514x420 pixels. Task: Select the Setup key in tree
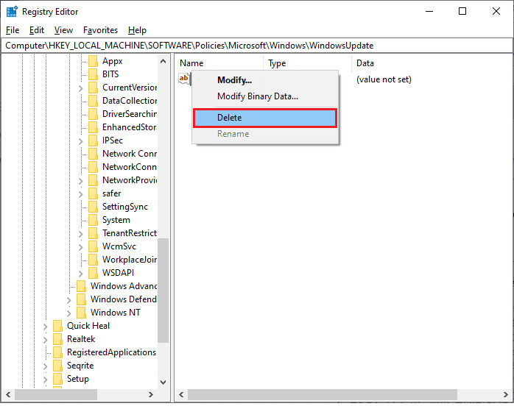pos(78,379)
